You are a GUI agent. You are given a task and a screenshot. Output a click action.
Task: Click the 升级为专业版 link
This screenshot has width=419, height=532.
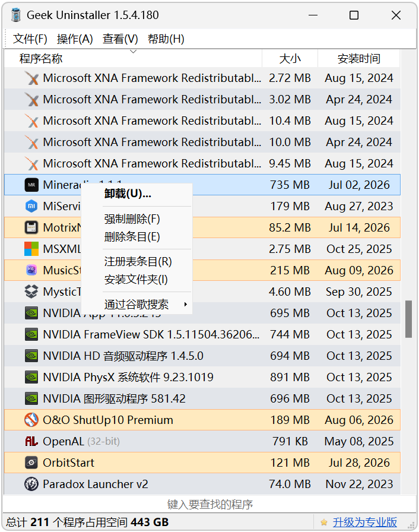[x=365, y=522]
